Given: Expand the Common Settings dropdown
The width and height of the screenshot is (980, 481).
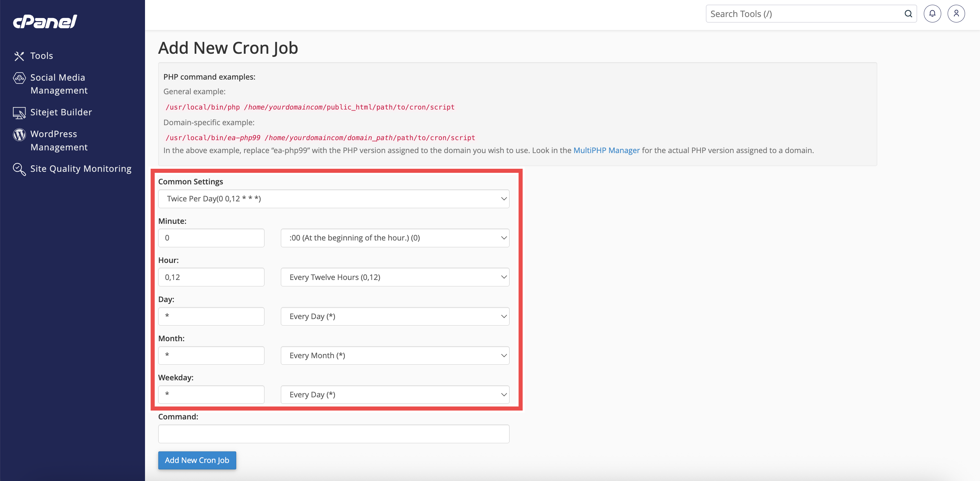Looking at the screenshot, I should [333, 198].
